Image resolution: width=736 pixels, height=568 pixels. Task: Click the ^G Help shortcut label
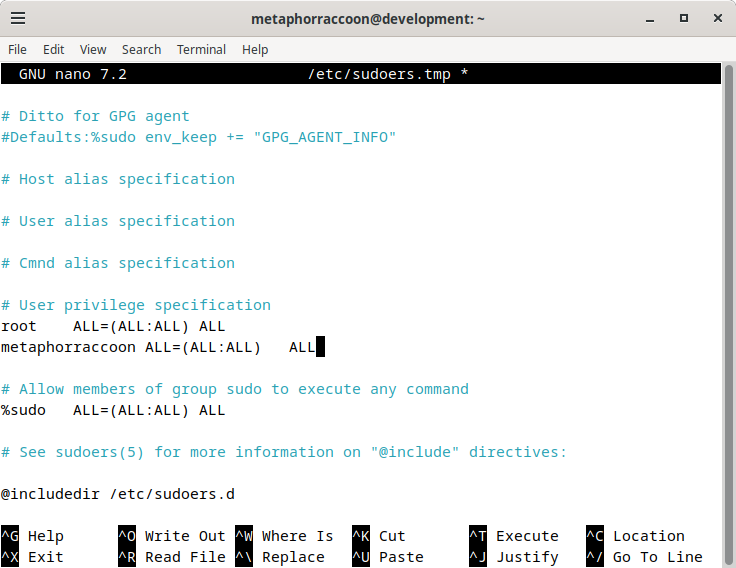coord(33,536)
